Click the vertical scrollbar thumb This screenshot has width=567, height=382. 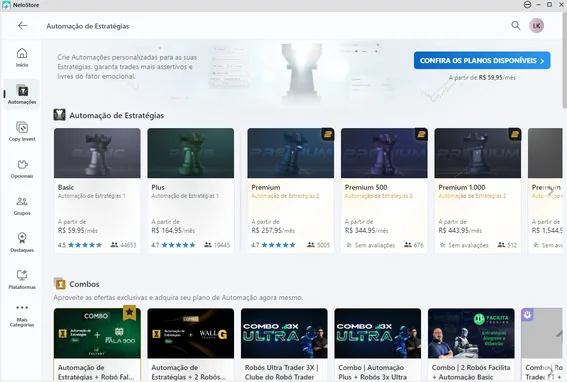point(564,61)
